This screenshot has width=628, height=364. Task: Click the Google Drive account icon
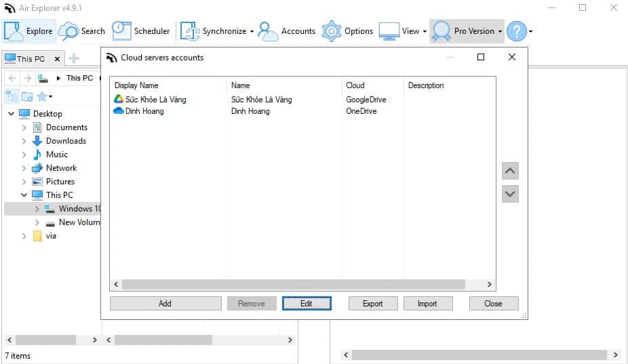pos(118,99)
